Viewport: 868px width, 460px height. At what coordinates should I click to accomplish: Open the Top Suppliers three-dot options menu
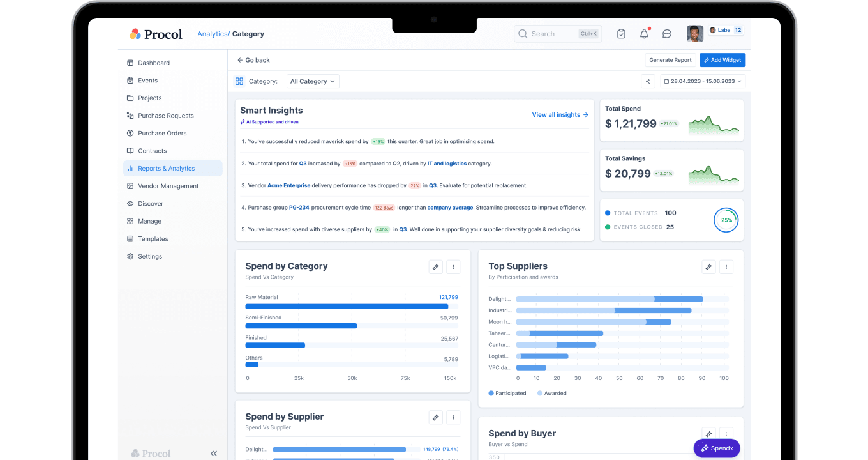pos(726,266)
